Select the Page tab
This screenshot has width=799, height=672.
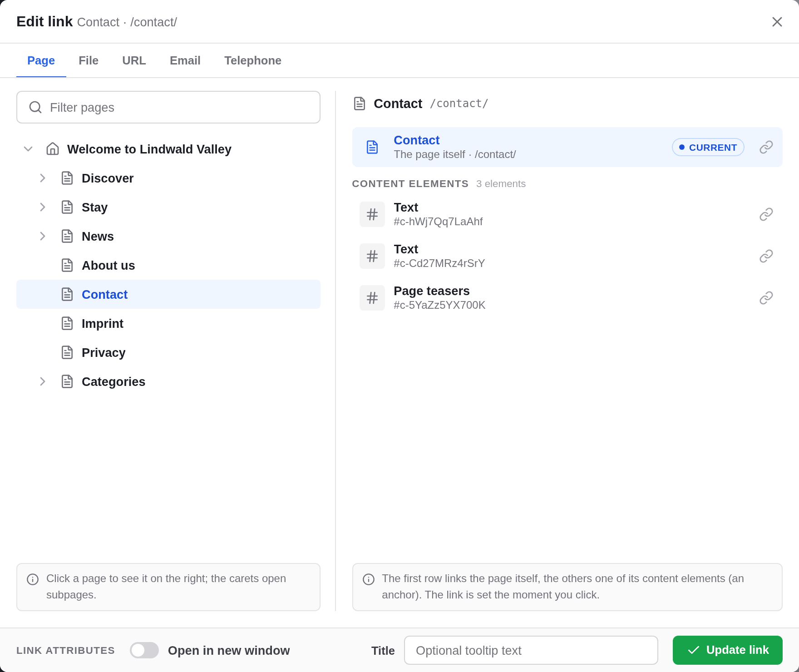pos(41,60)
